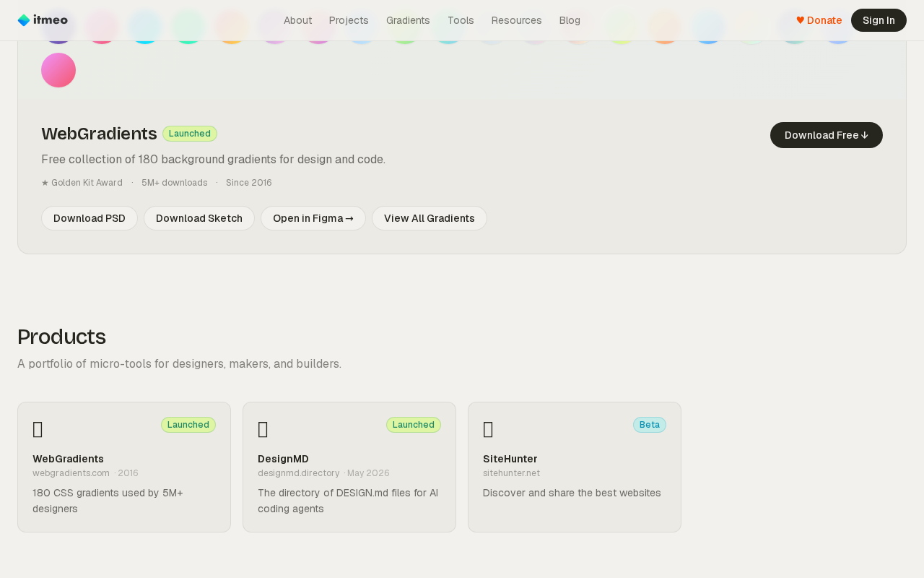Screen dimensions: 924x578
Task: Click the Golden Kit Award text
Action: pos(82,183)
